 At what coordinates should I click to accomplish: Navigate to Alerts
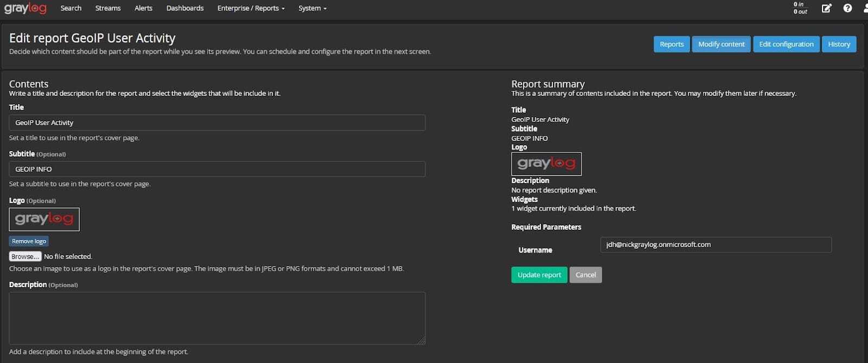[x=143, y=8]
